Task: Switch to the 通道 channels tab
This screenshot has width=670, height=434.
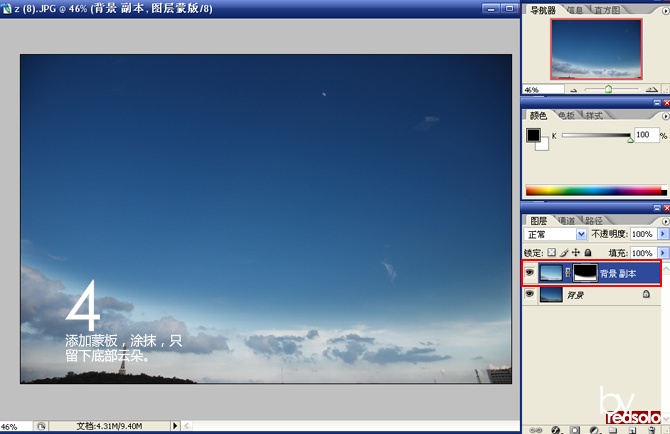Action: (x=567, y=220)
